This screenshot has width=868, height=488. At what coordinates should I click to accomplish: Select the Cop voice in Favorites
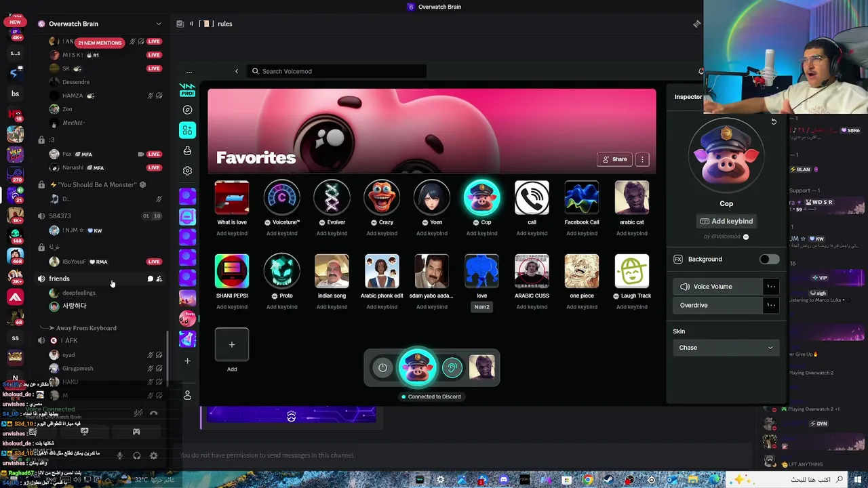481,197
